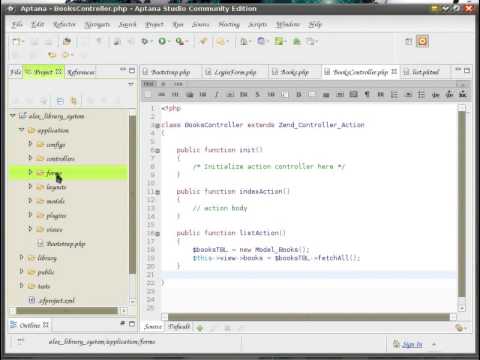Maximize the Outline panel
Image resolution: width=480 pixels, height=360 pixels.
132,324
